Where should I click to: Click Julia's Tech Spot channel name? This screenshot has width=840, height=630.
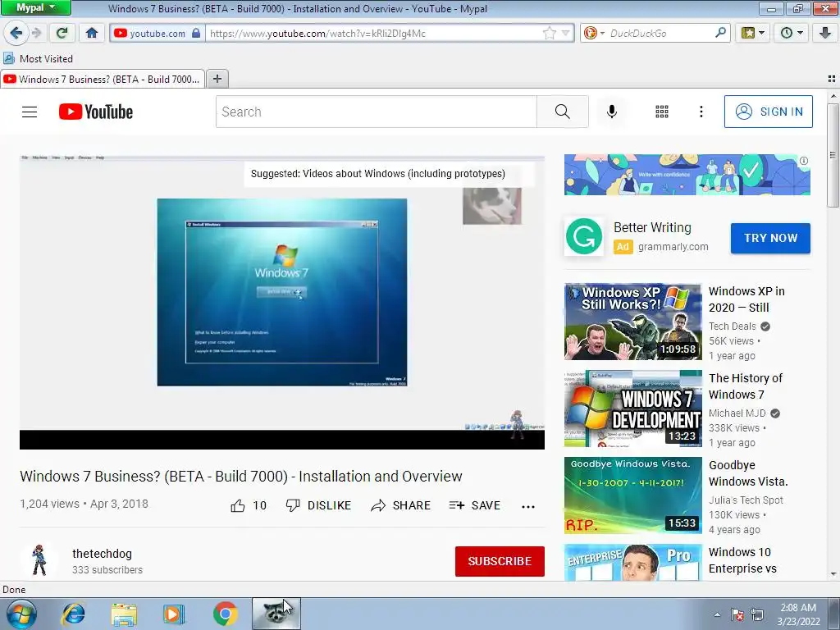click(746, 500)
